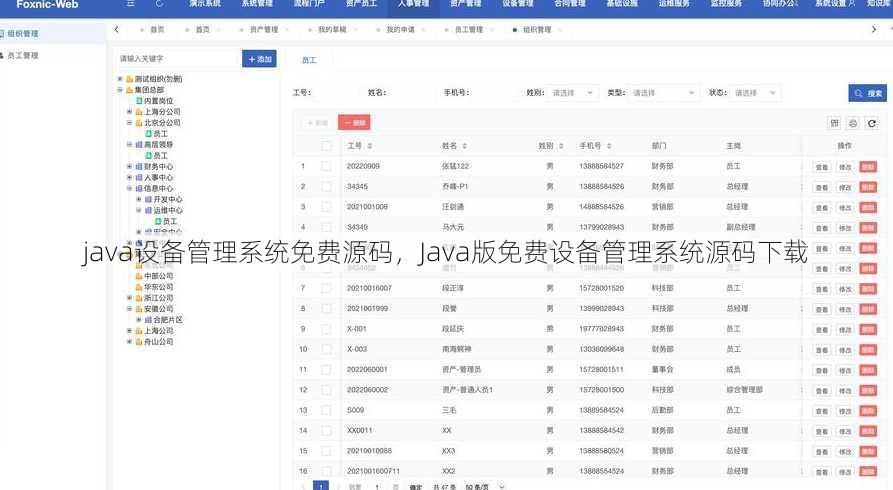Check the row with 工号 34345
893x490 pixels.
coord(326,187)
